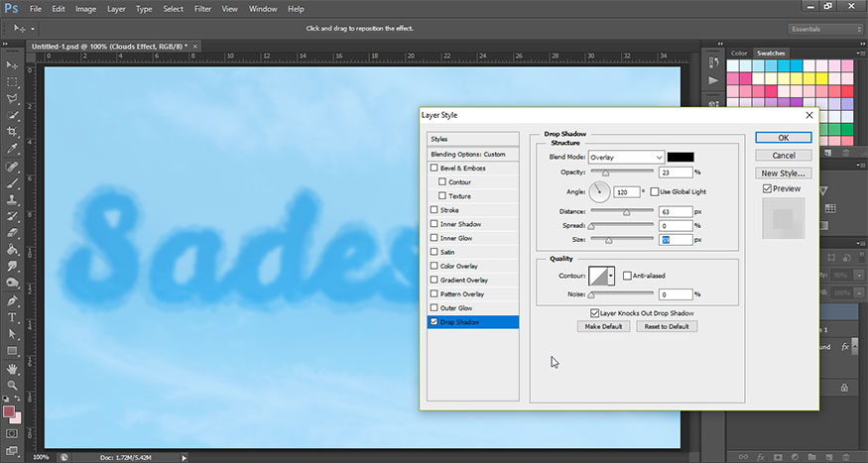The width and height of the screenshot is (868, 463).
Task: Expand the Contour picker dropdown arrow
Action: tap(612, 275)
